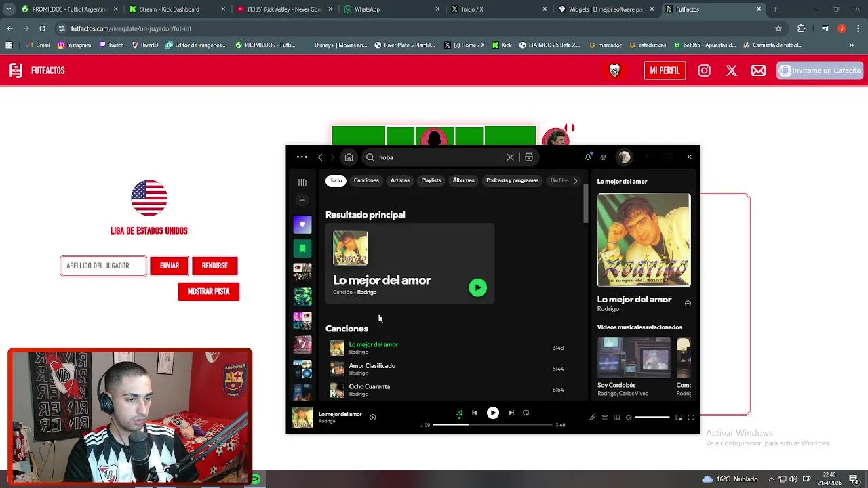Open Spotify in Windows taskbar
The height and width of the screenshot is (488, 868).
pyautogui.click(x=256, y=479)
